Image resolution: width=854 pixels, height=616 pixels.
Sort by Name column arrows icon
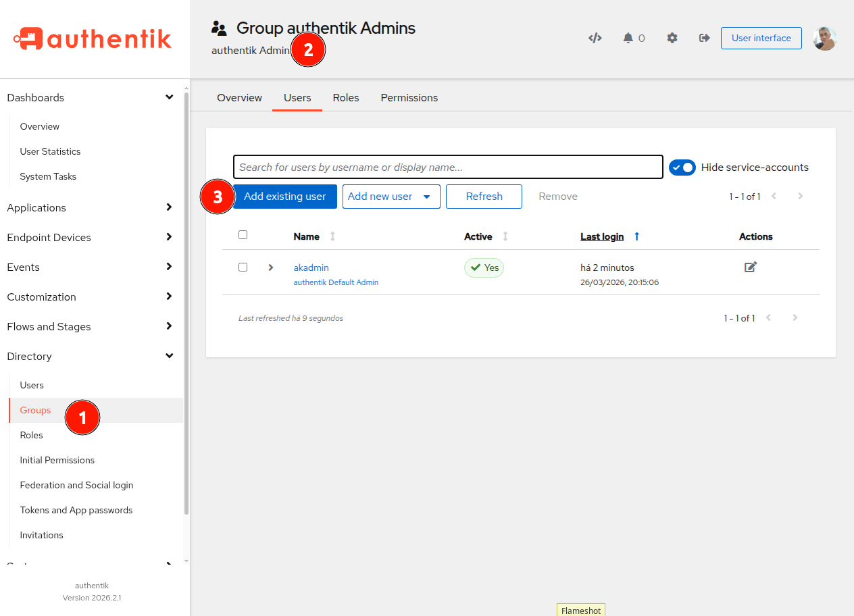point(332,236)
